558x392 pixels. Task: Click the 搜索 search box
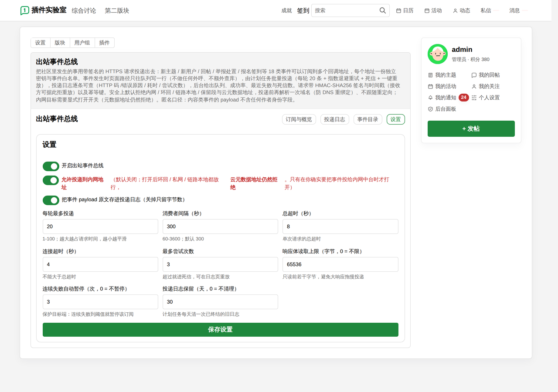point(344,10)
